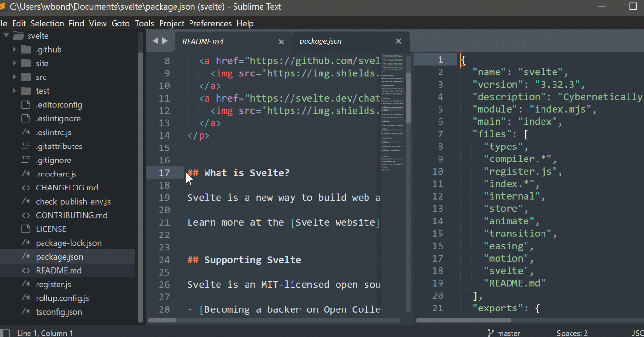Open the Preferences menu
Image resolution: width=644 pixels, height=337 pixels.
[210, 23]
